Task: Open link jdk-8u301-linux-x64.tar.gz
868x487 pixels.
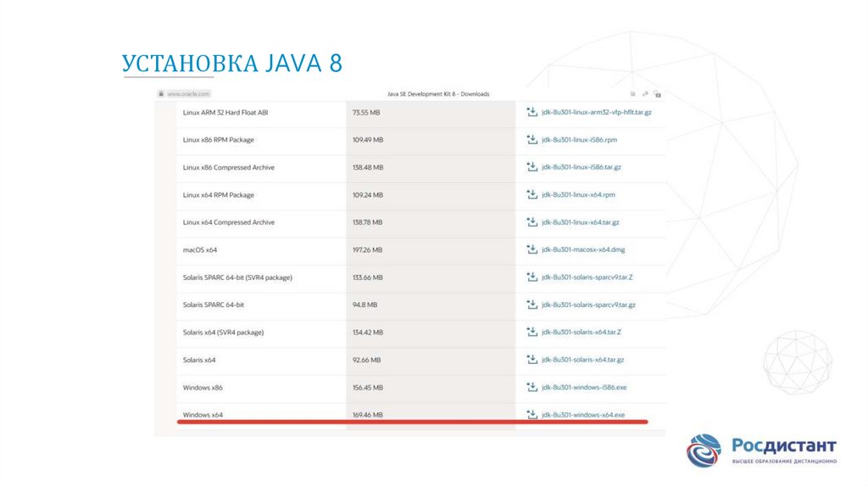Action: coord(581,222)
